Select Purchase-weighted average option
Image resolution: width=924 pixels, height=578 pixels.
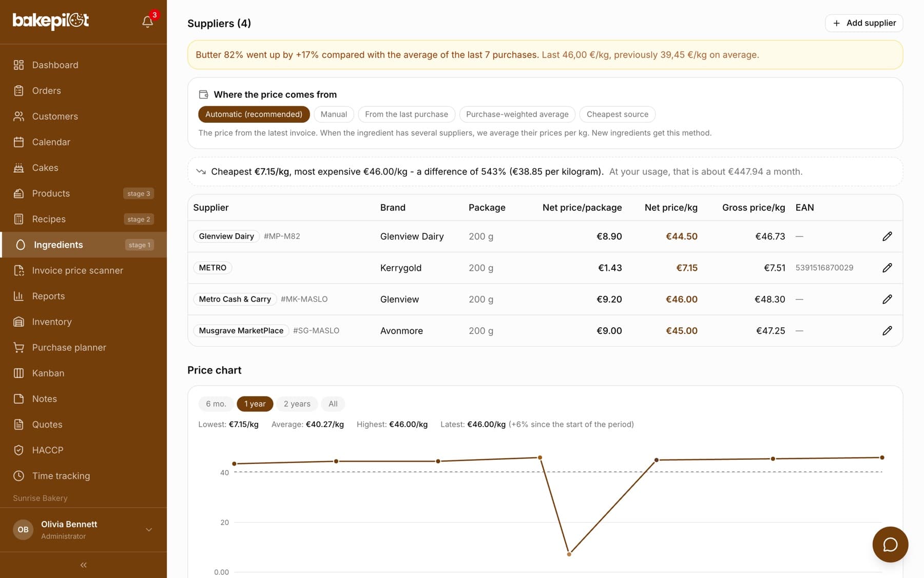coord(517,114)
